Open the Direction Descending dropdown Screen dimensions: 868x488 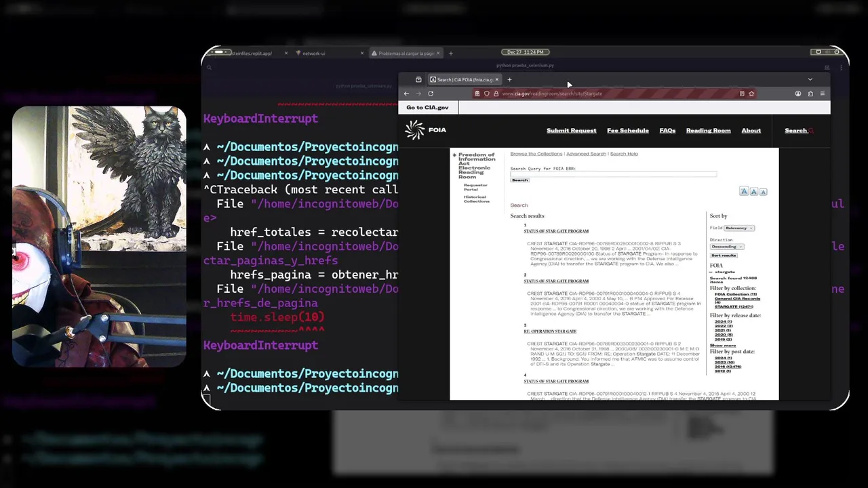[x=727, y=247]
